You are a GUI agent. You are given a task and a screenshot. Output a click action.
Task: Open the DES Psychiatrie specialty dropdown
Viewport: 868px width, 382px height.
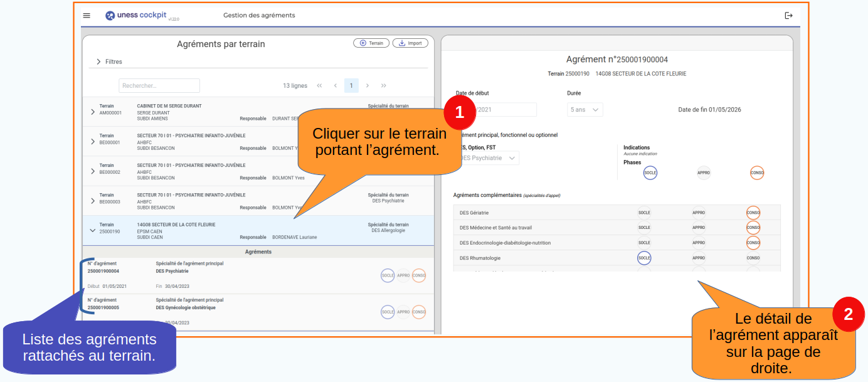(x=489, y=158)
